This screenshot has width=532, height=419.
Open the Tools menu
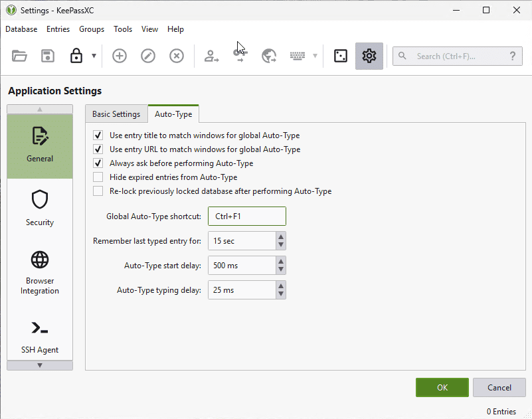[x=123, y=29]
